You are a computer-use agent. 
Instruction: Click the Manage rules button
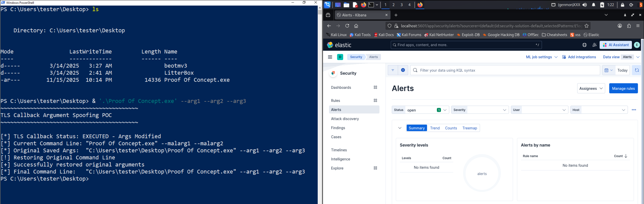(623, 88)
